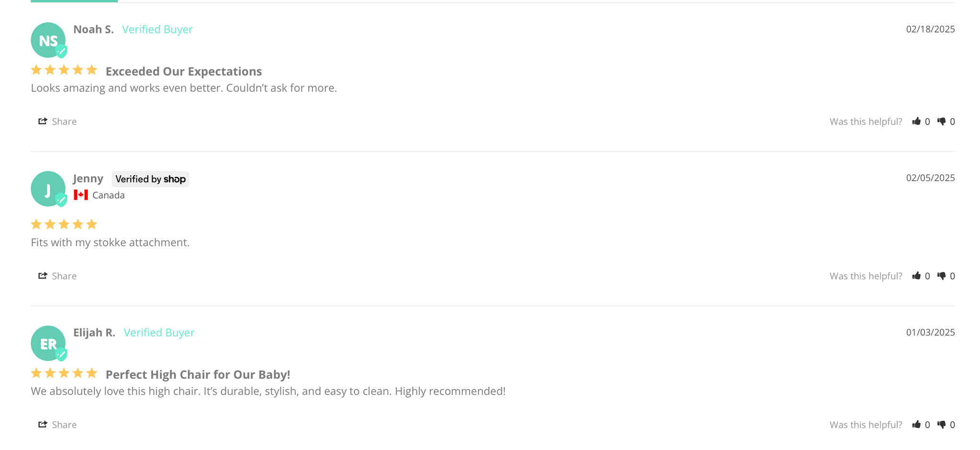Viewport: 980px width, 450px height.
Task: Click thumbs up on Noah S. review
Action: point(916,121)
